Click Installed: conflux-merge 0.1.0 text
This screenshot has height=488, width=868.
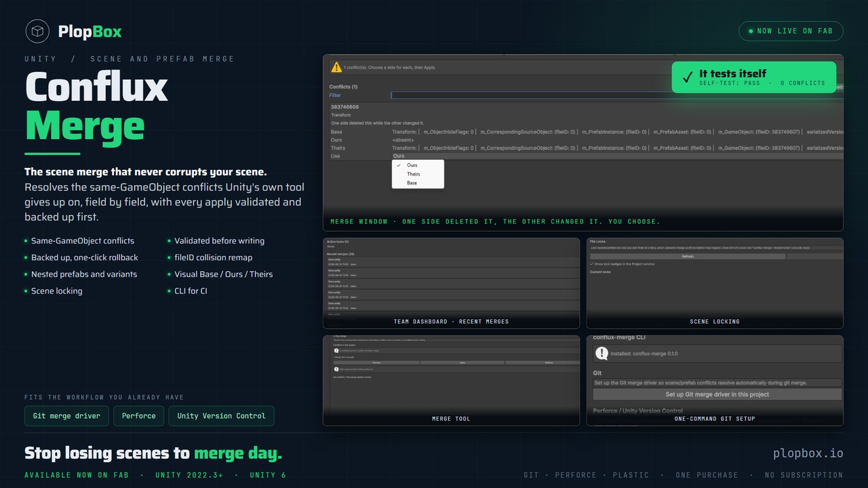pos(645,354)
